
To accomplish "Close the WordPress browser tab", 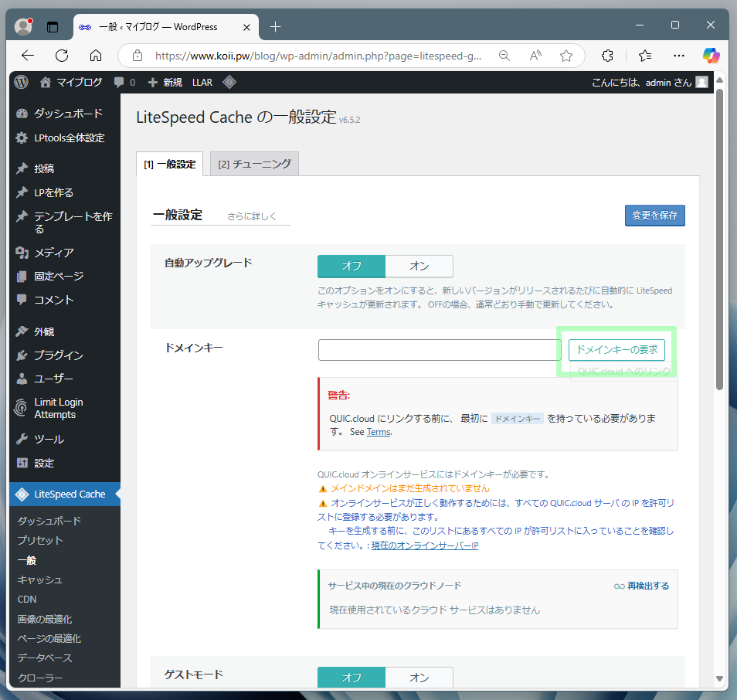I will 246,27.
